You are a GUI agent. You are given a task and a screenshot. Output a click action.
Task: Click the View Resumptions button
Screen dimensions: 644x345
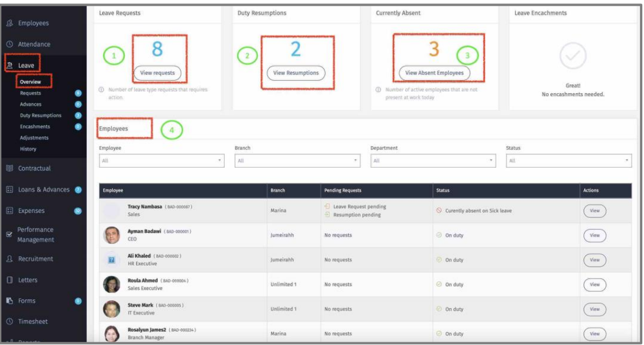pyautogui.click(x=296, y=73)
